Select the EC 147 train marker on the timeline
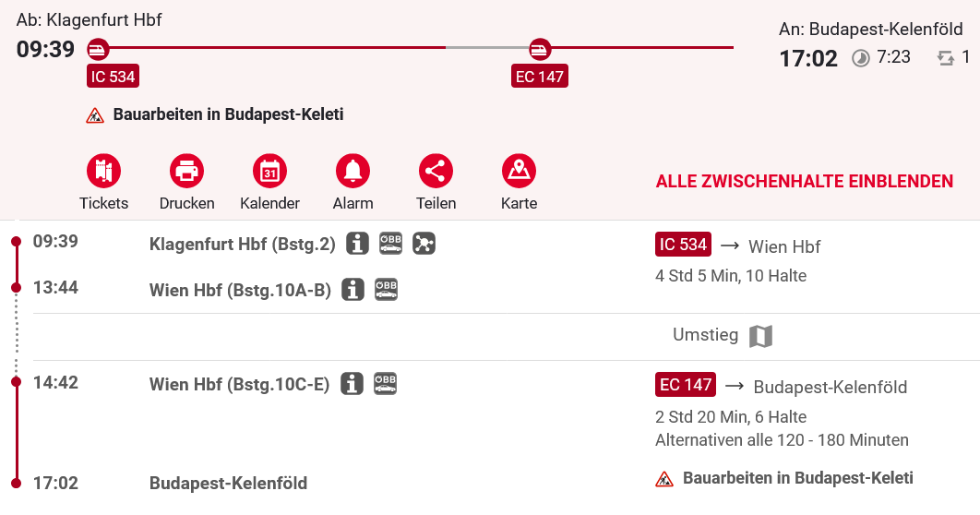The width and height of the screenshot is (980, 515). pyautogui.click(x=540, y=48)
